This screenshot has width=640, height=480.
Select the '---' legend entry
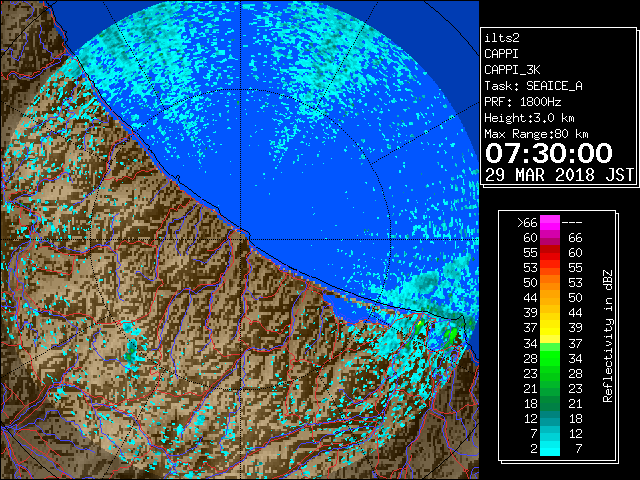pyautogui.click(x=572, y=223)
